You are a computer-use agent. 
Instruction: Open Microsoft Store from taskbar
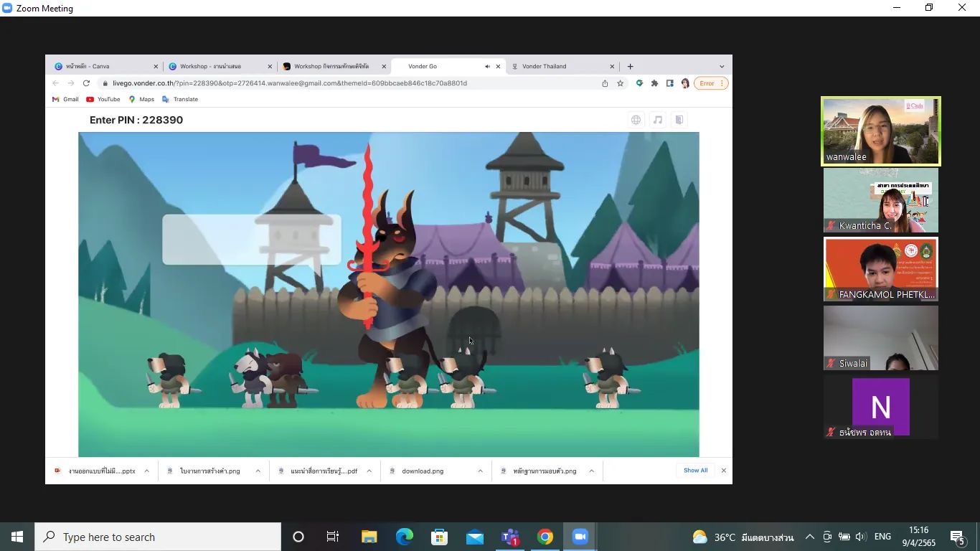439,537
